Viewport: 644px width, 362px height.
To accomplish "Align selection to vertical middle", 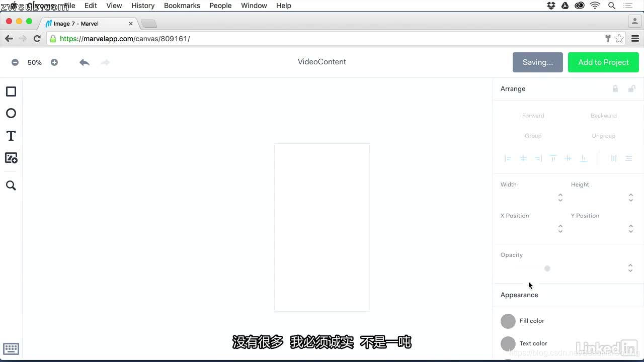I will click(568, 158).
